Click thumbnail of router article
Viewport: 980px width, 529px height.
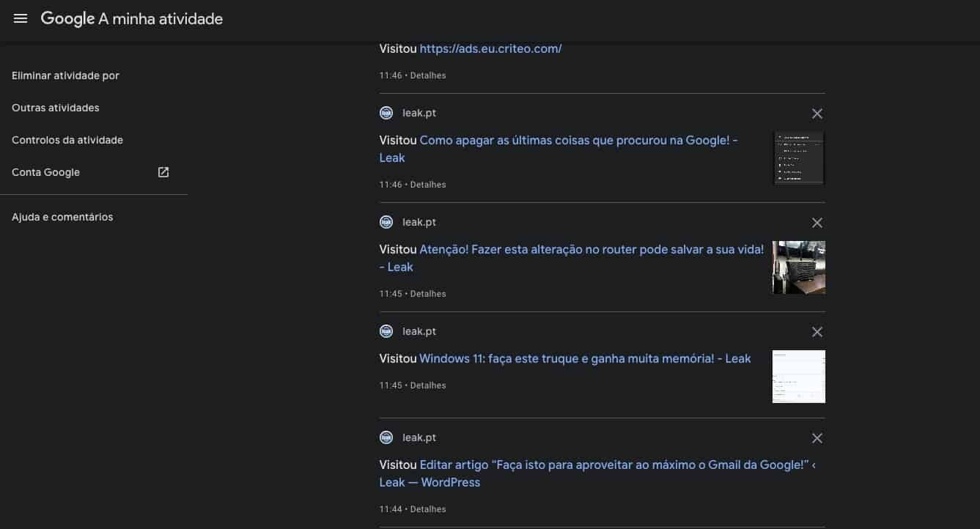[x=799, y=267]
